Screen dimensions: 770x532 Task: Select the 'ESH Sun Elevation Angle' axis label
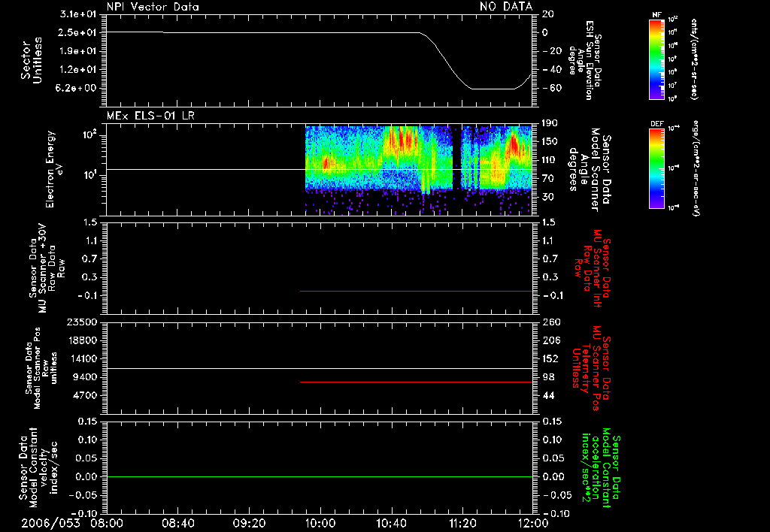(585, 60)
